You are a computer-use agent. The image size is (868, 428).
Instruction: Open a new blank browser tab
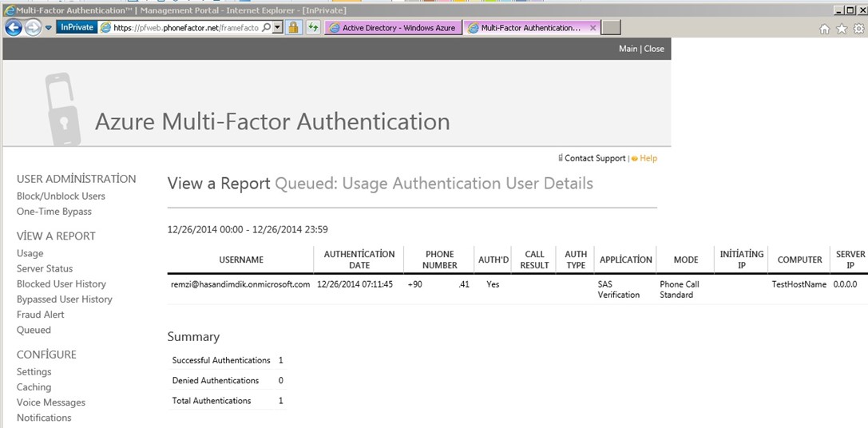[611, 28]
